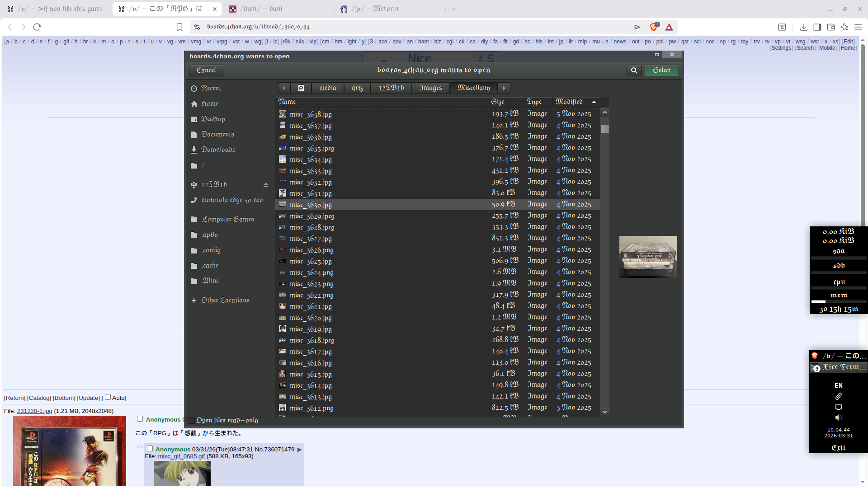Open the Downloads sidebar location
This screenshot has height=488, width=868.
pyautogui.click(x=218, y=150)
